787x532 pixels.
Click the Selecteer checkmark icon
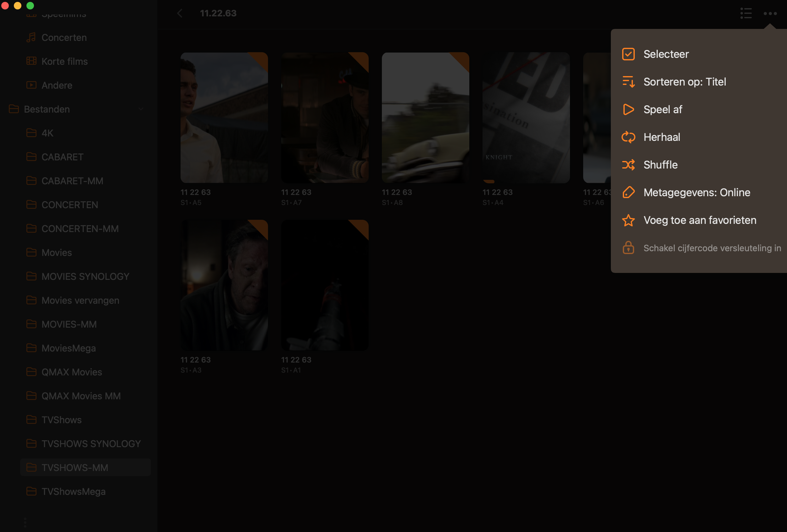click(628, 54)
